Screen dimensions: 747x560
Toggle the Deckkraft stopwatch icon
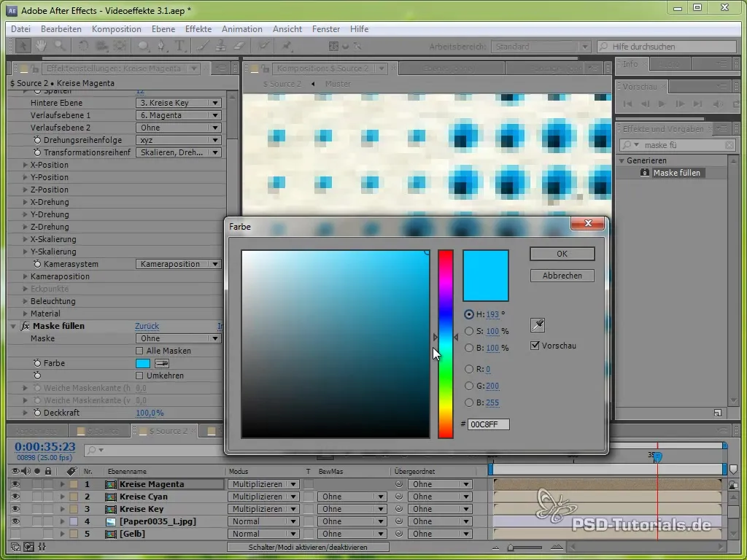click(38, 413)
